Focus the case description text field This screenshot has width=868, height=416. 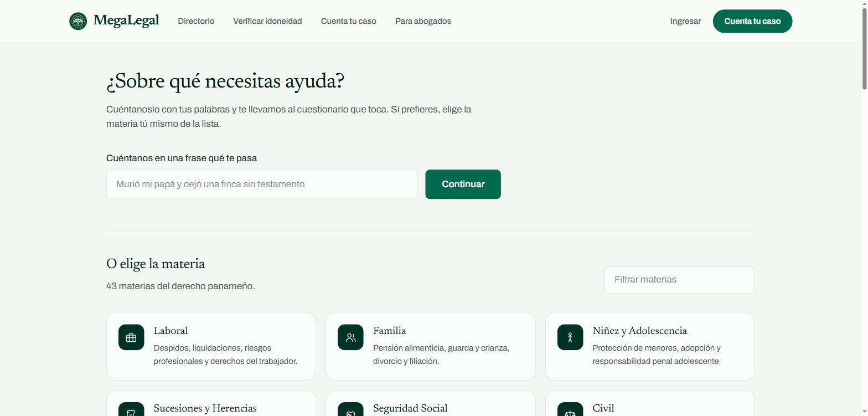[262, 184]
